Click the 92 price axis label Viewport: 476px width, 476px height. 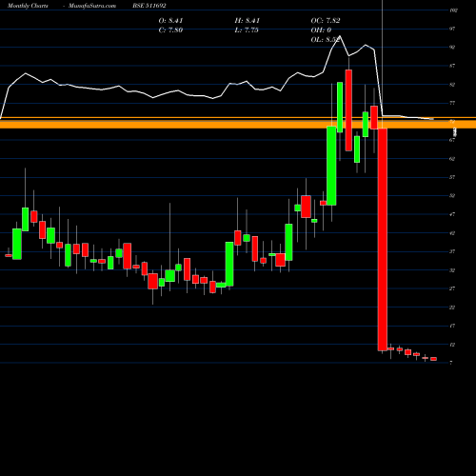click(x=452, y=48)
